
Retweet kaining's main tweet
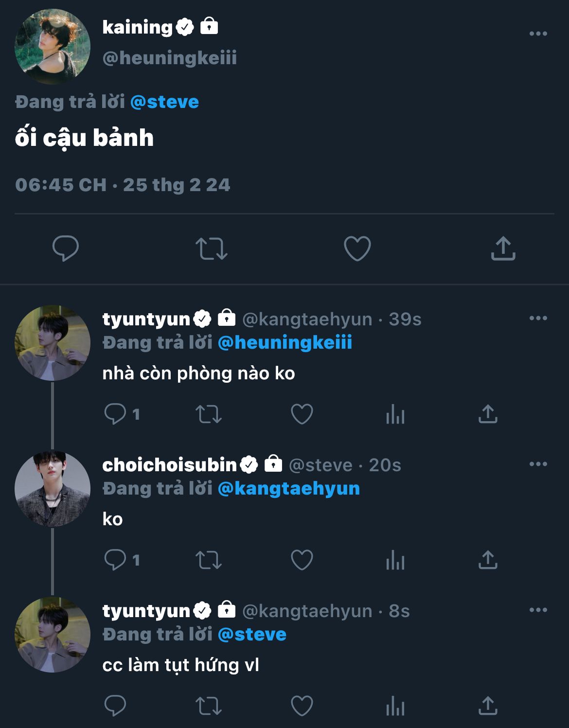211,249
